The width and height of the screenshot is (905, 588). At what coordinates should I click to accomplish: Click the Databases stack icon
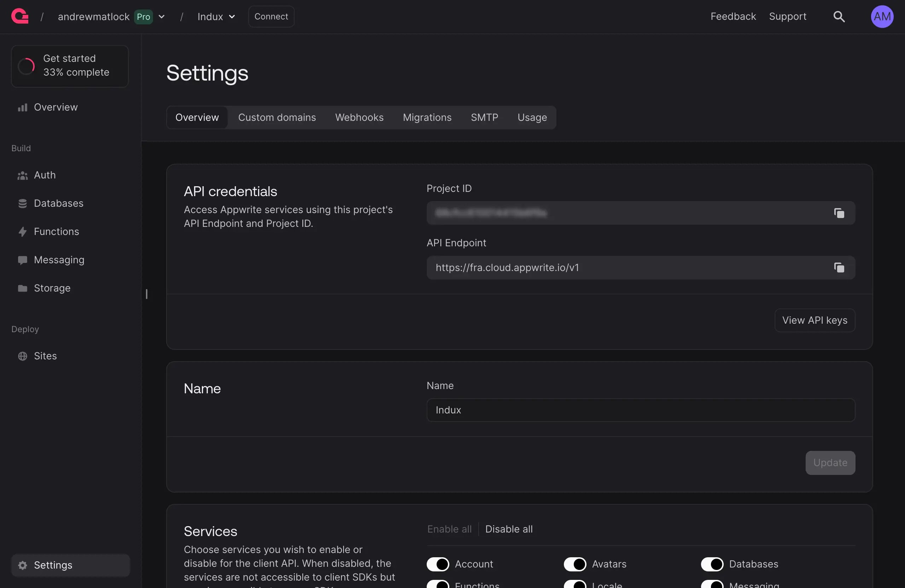pyautogui.click(x=22, y=203)
